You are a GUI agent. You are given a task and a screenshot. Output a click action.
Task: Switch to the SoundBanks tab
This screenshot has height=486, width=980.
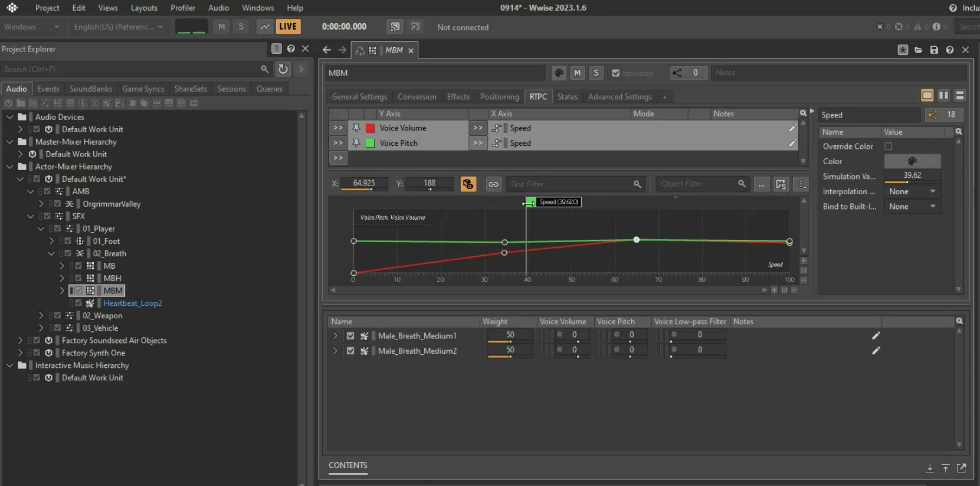91,89
